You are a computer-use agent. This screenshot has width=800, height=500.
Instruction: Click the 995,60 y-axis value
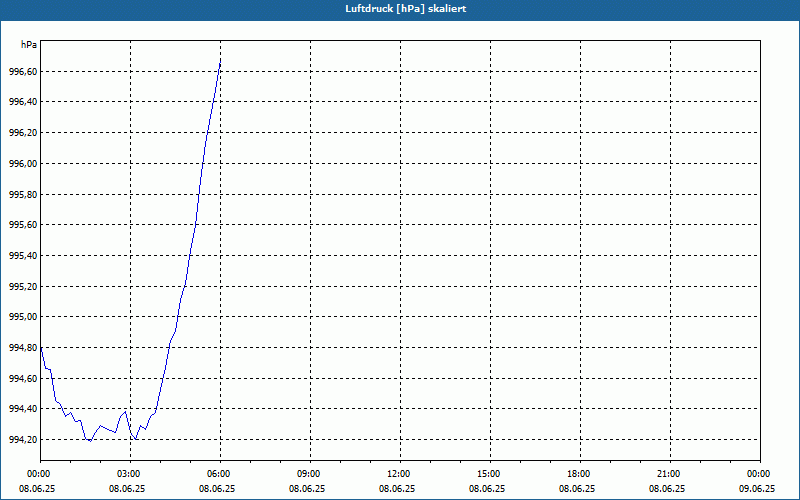pyautogui.click(x=23, y=225)
